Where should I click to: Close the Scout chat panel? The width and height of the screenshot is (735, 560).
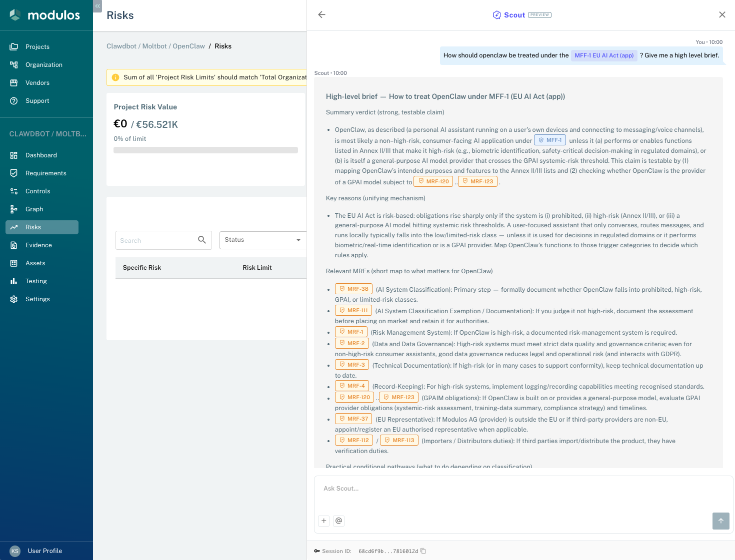click(721, 15)
